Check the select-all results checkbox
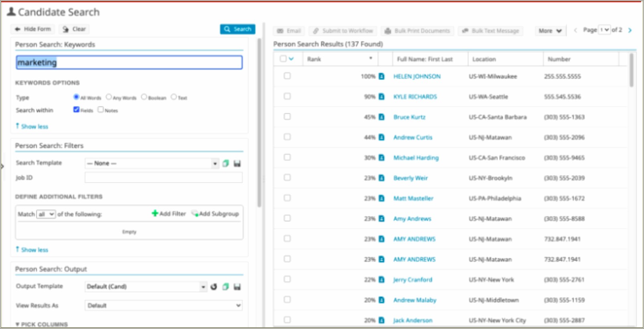Screen dimensions: 644x329 coord(284,59)
